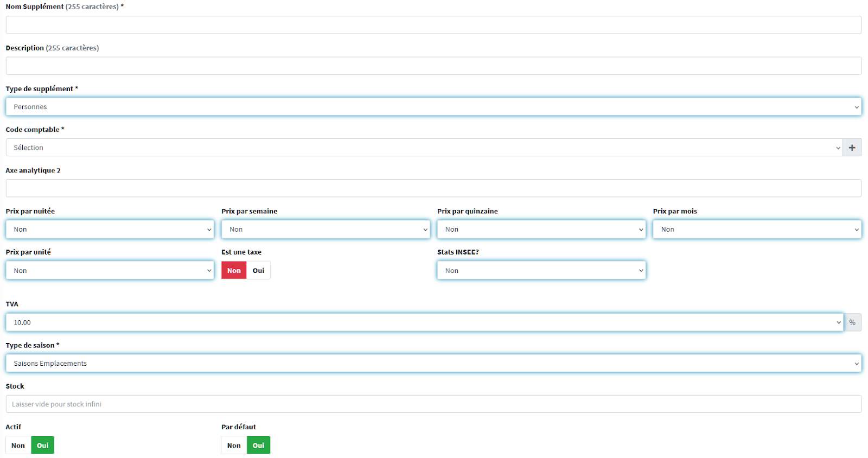Open the Prix par nuitée dropdown
Viewport: 868px width, 458px height.
tap(110, 230)
